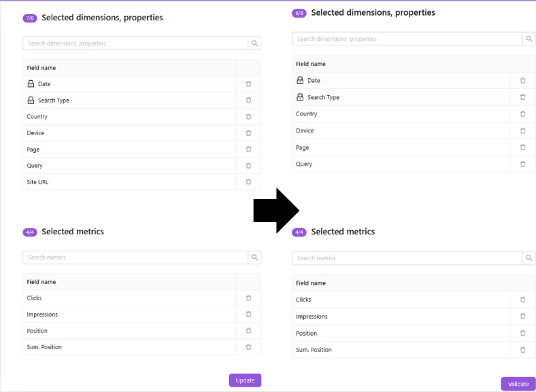Delete Clicks metric in right panel above Validate
This screenshot has width=536, height=392.
(x=522, y=300)
